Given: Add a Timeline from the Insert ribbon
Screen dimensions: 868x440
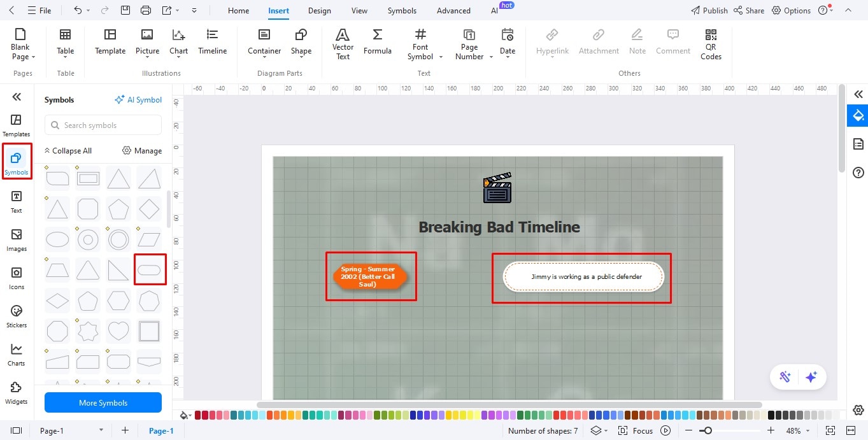Looking at the screenshot, I should 212,42.
